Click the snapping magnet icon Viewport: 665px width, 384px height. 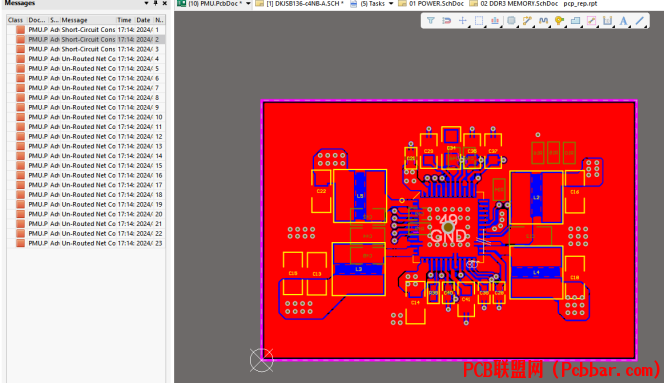coord(447,20)
